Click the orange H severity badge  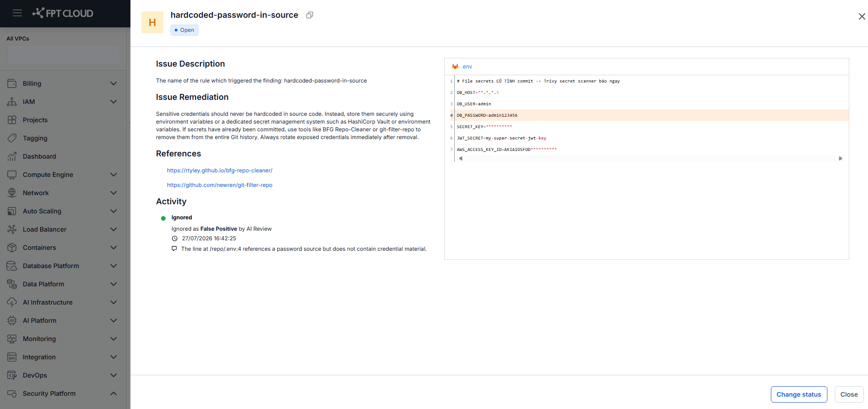152,22
